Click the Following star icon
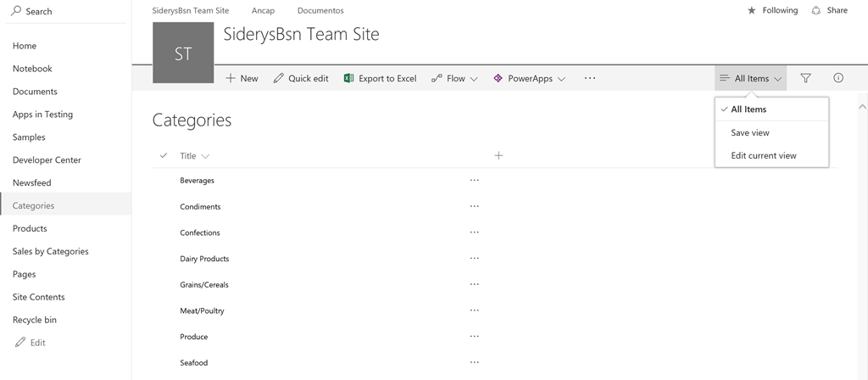 [751, 10]
